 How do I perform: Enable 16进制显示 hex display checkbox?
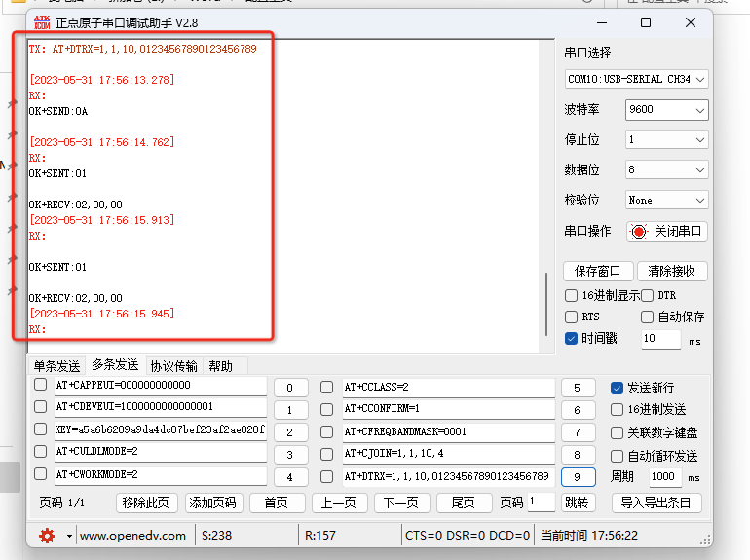[572, 295]
